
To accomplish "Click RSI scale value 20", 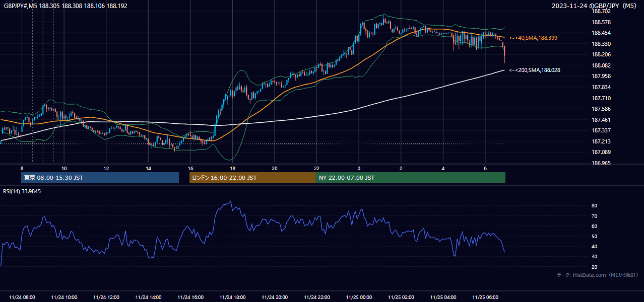I will pyautogui.click(x=595, y=267).
